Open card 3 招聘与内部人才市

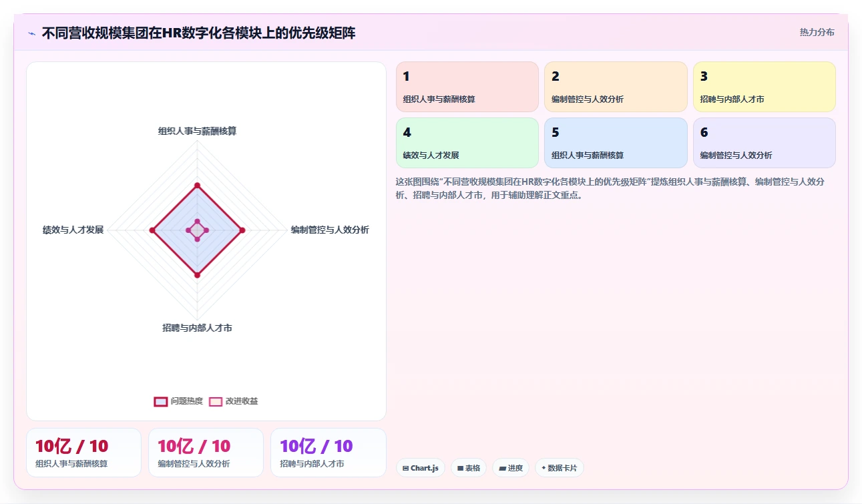[x=765, y=87]
